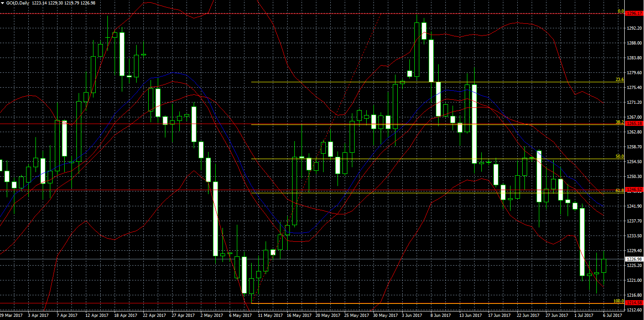Click the 1237.70 value on price scale

coord(634,221)
